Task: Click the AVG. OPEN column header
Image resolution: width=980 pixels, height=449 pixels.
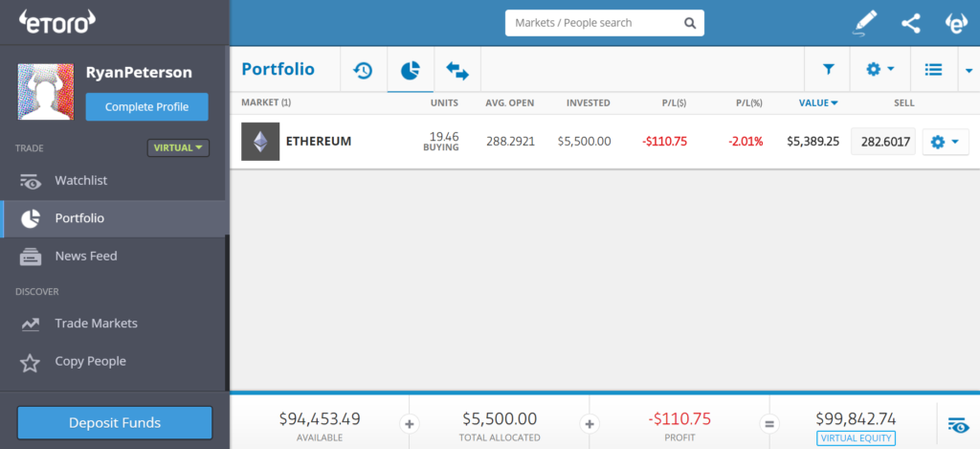Action: pyautogui.click(x=510, y=102)
